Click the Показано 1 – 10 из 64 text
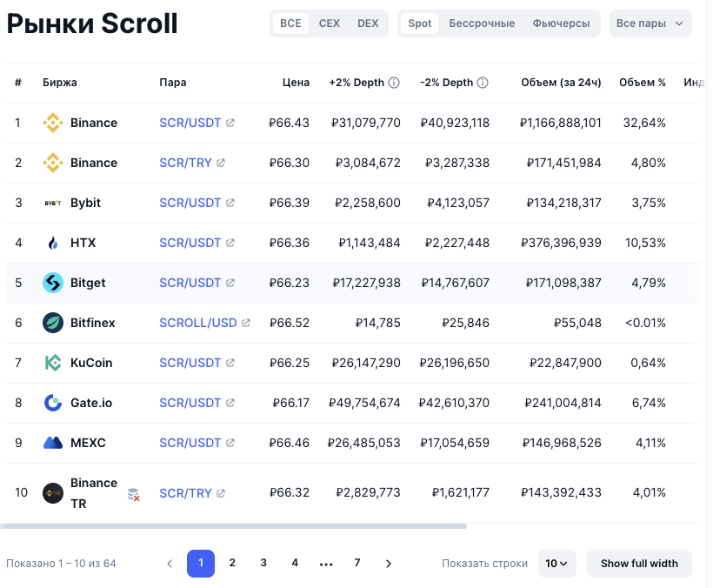This screenshot has height=588, width=713. click(62, 564)
